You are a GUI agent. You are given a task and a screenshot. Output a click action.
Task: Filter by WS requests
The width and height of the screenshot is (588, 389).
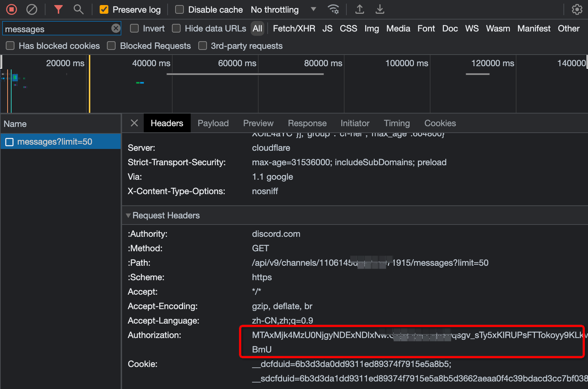(472, 29)
